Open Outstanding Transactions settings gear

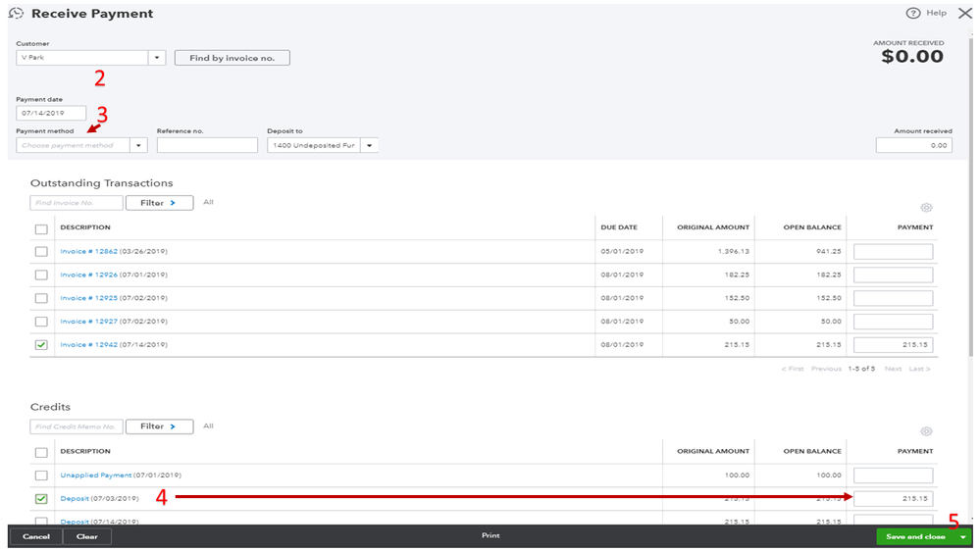(x=926, y=208)
